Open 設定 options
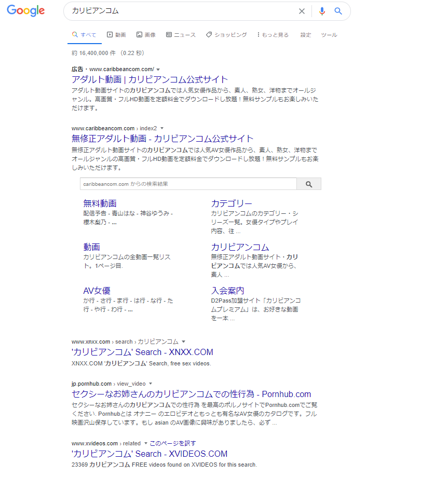Viewport: 448px width, 477px height. 306,35
